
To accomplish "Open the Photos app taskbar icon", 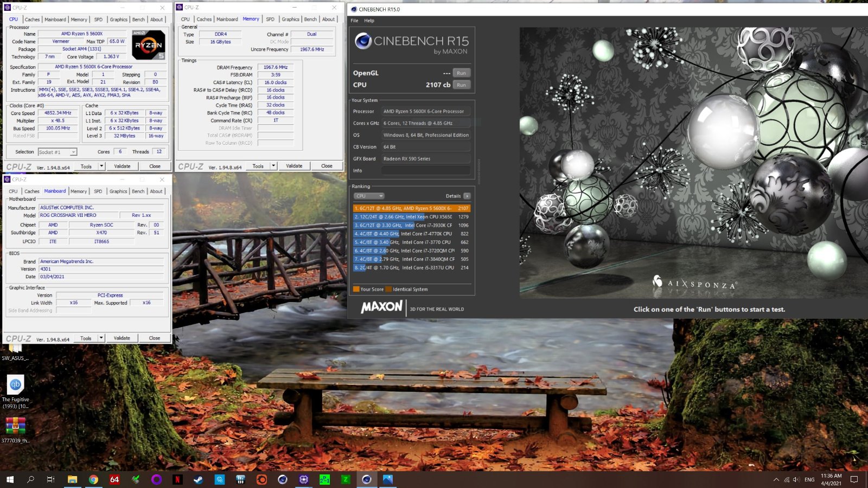I will [x=388, y=479].
